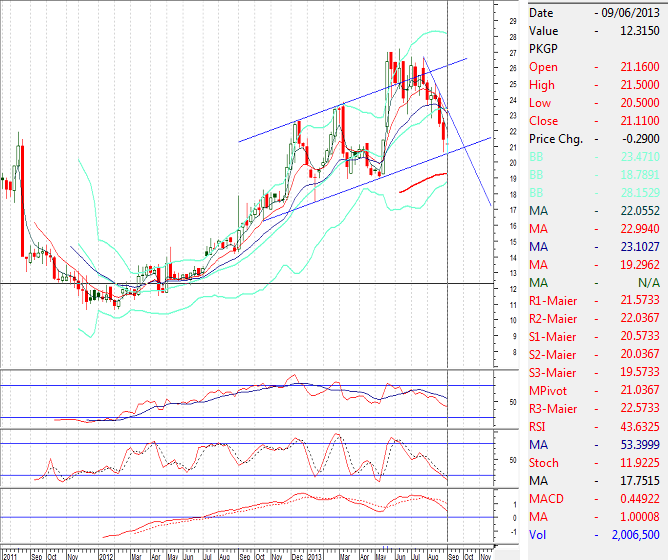Click the 2012 label on the time axis
Screen dimensions: 668x560
107,553
